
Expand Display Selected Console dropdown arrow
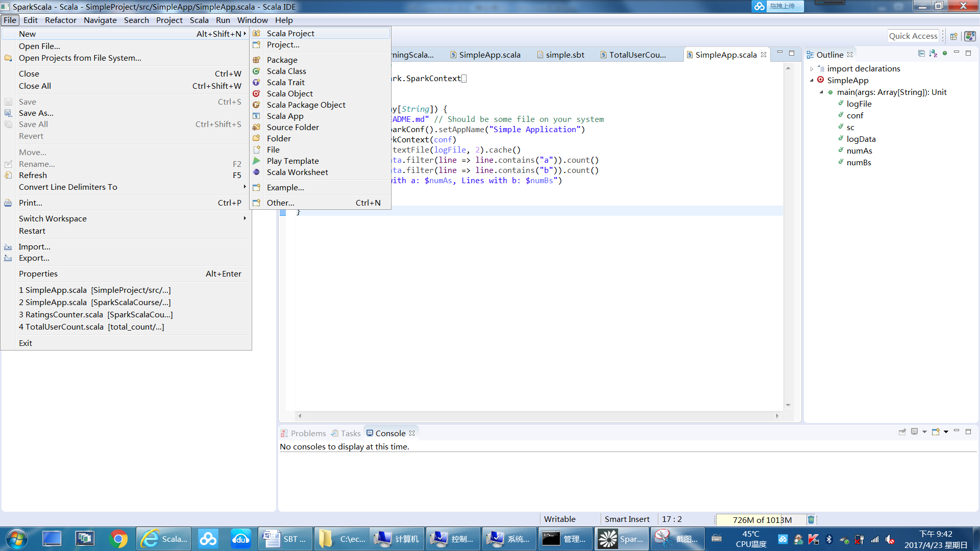[x=924, y=432]
